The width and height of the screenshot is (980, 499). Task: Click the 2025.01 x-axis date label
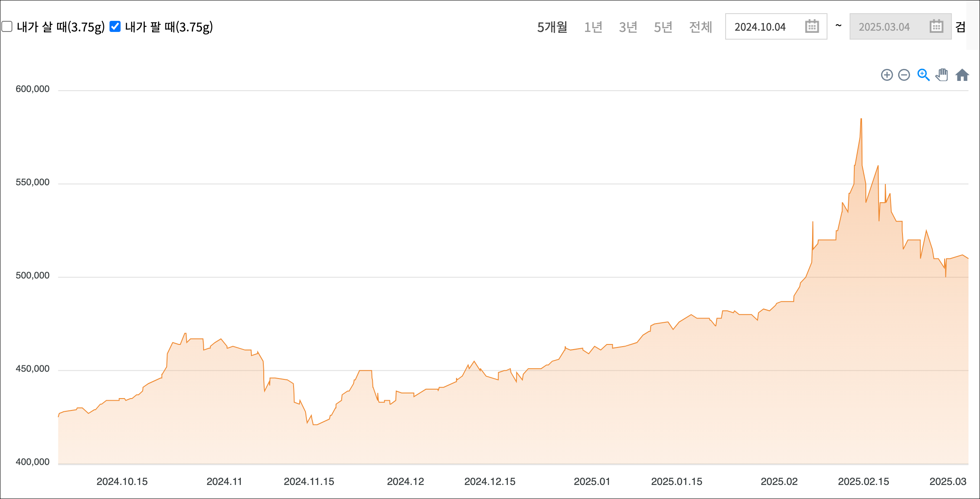[x=592, y=482]
